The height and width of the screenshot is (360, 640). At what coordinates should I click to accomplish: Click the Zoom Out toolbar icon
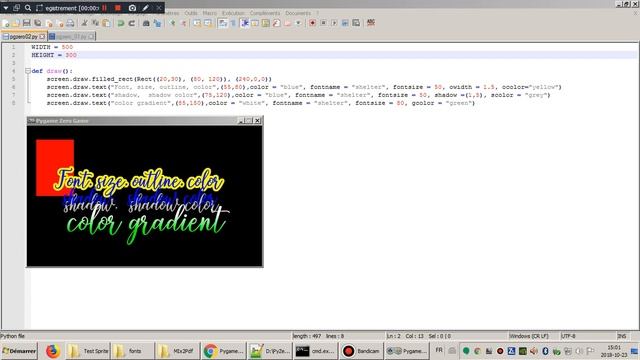tap(183, 23)
